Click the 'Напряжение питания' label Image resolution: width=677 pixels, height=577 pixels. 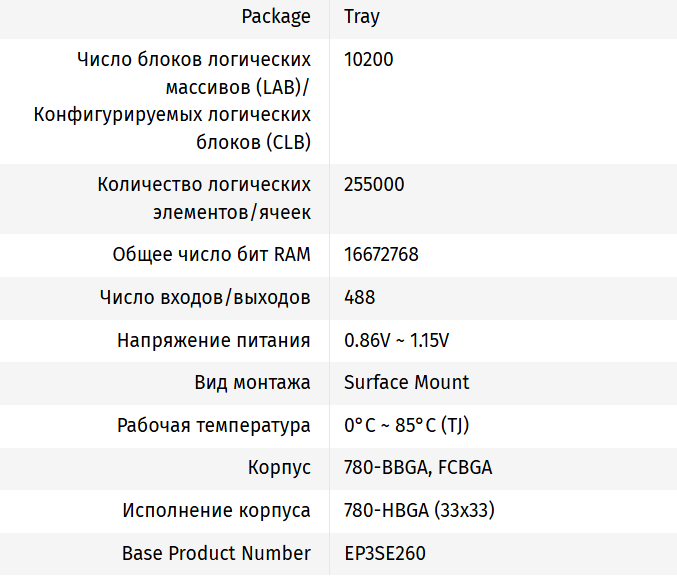pos(213,341)
